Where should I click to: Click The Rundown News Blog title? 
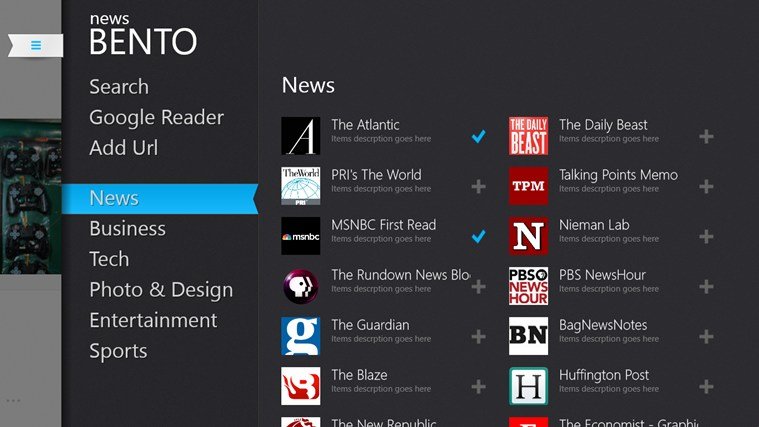click(400, 275)
